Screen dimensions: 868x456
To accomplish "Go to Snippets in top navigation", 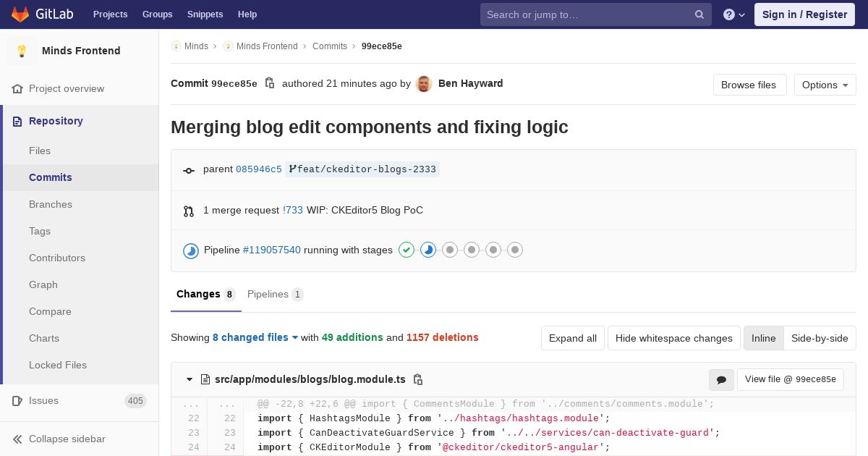I will [x=205, y=14].
